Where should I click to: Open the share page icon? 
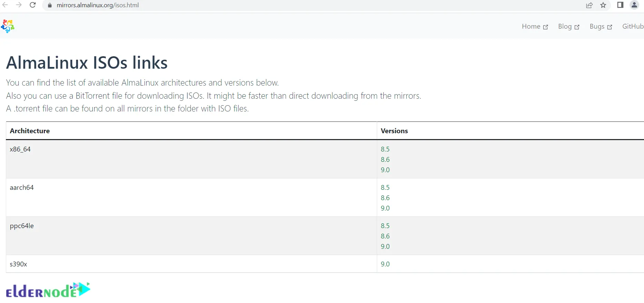click(590, 5)
